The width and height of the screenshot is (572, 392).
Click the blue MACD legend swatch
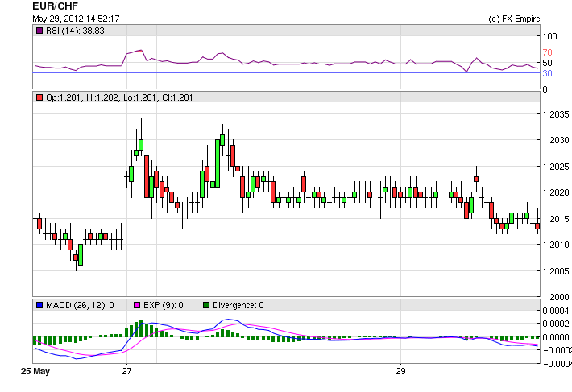point(39,305)
